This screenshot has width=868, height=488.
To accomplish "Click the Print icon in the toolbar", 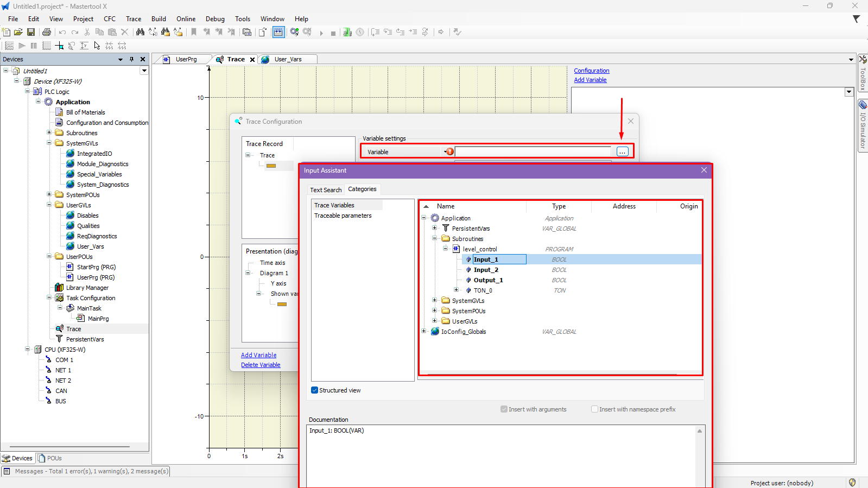I will point(47,32).
